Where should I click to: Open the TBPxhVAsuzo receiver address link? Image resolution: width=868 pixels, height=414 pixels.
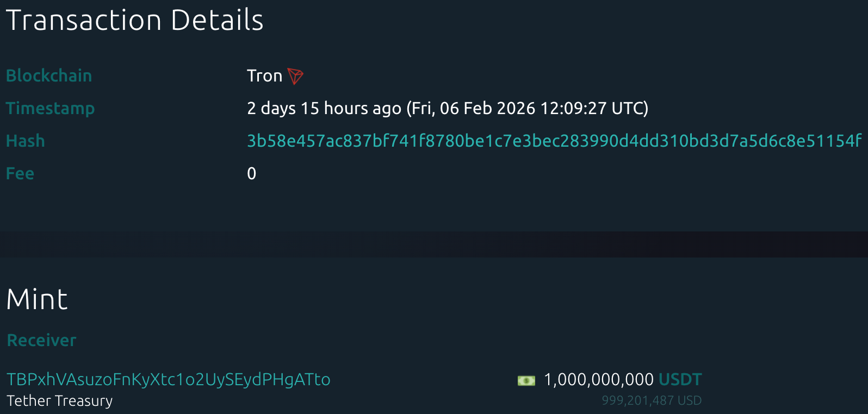[x=169, y=379]
